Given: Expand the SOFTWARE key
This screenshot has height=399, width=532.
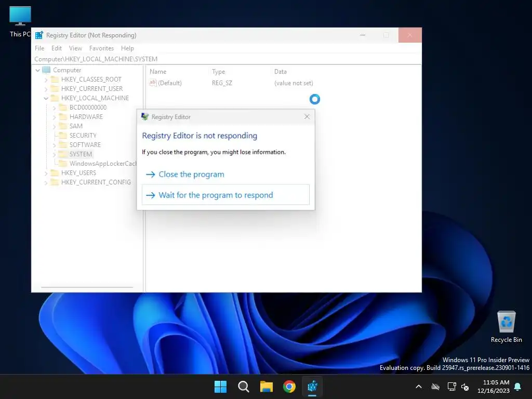Looking at the screenshot, I should (x=54, y=145).
